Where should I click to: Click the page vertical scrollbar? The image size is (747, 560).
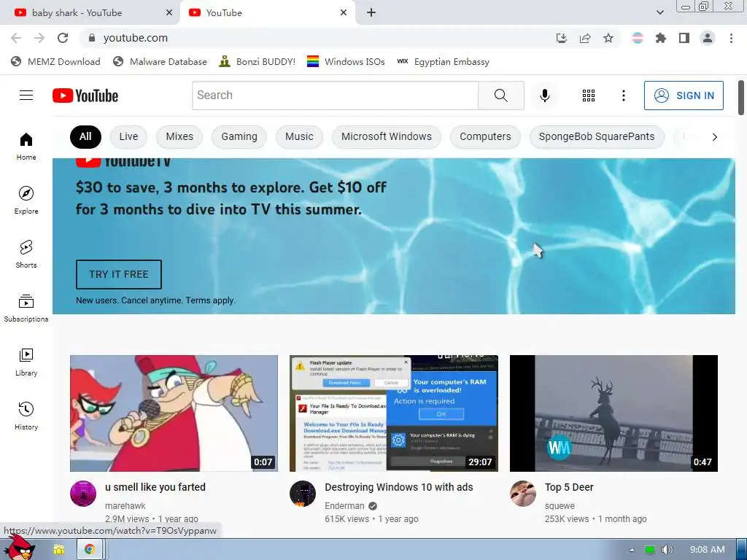(x=741, y=98)
